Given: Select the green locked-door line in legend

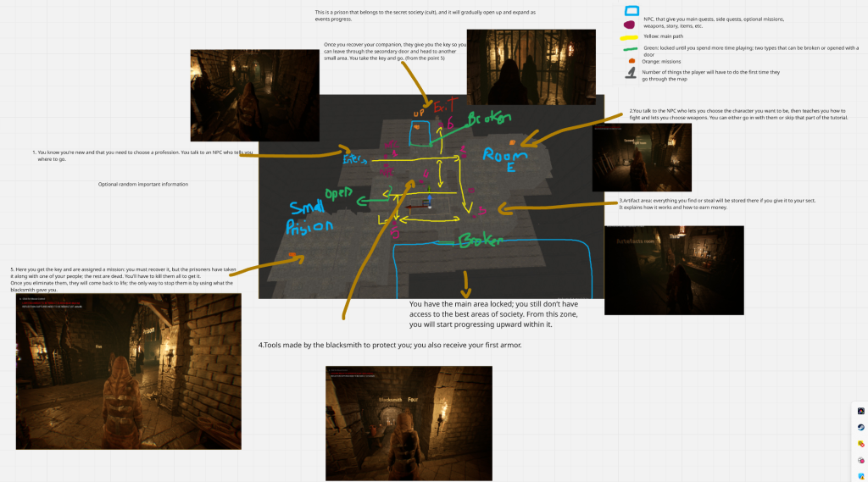Looking at the screenshot, I should 631,49.
